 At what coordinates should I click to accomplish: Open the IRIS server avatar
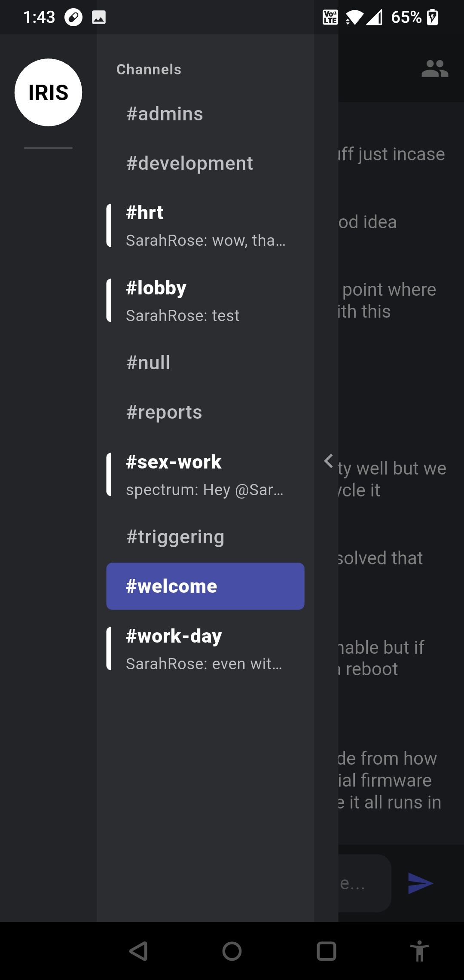[x=48, y=92]
